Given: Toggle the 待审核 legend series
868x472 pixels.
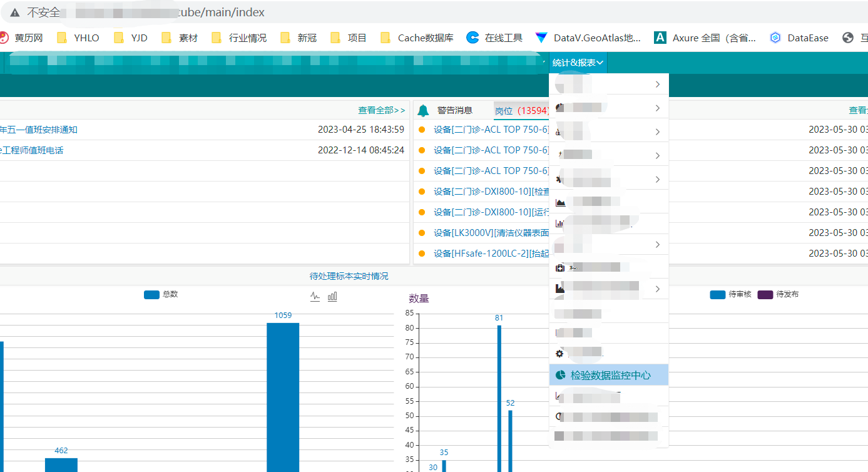Looking at the screenshot, I should [730, 294].
